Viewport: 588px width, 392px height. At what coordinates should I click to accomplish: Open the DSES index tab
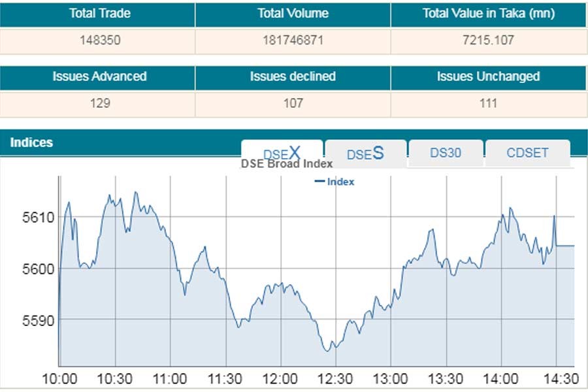coord(365,154)
